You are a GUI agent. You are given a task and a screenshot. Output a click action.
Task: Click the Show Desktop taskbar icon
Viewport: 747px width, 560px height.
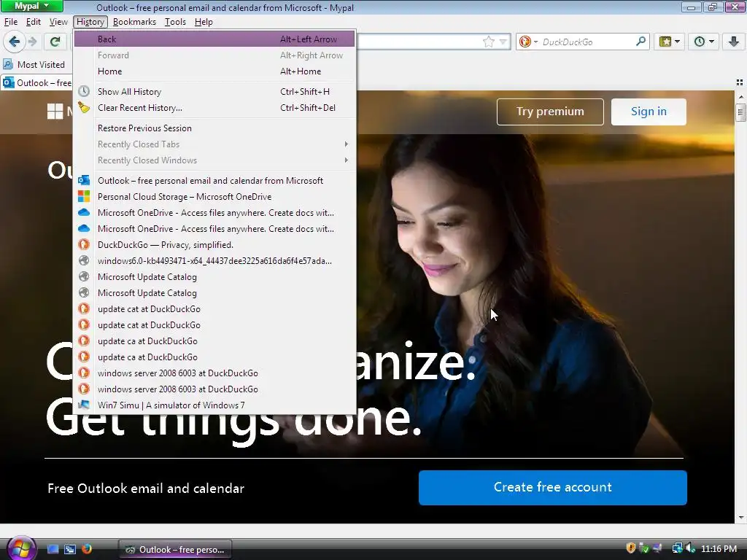click(53, 549)
